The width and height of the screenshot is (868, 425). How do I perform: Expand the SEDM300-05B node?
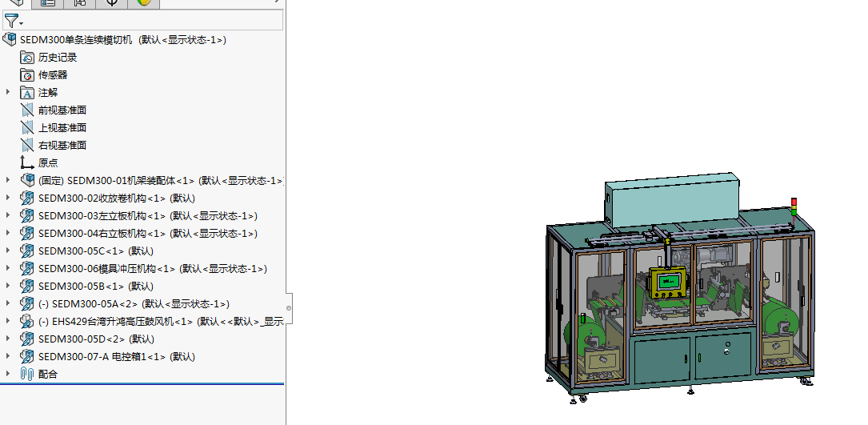click(8, 286)
